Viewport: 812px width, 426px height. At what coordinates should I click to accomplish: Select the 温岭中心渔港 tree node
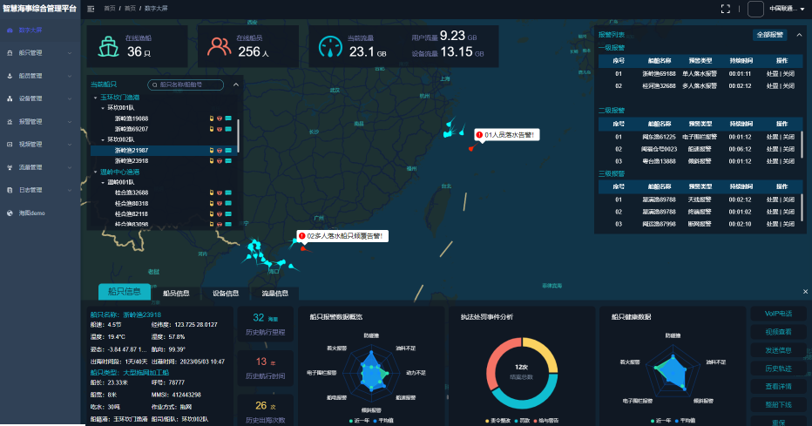point(120,172)
